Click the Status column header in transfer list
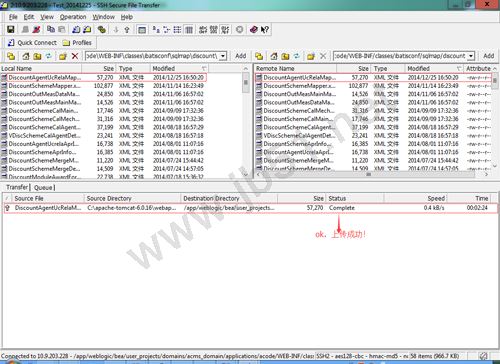The image size is (500, 364). click(355, 198)
